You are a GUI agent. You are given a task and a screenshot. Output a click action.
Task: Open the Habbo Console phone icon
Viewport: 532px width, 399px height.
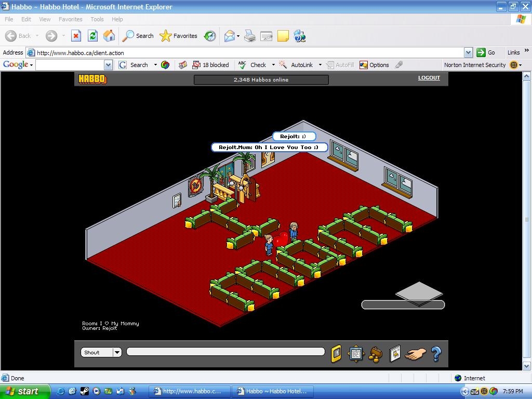point(336,354)
